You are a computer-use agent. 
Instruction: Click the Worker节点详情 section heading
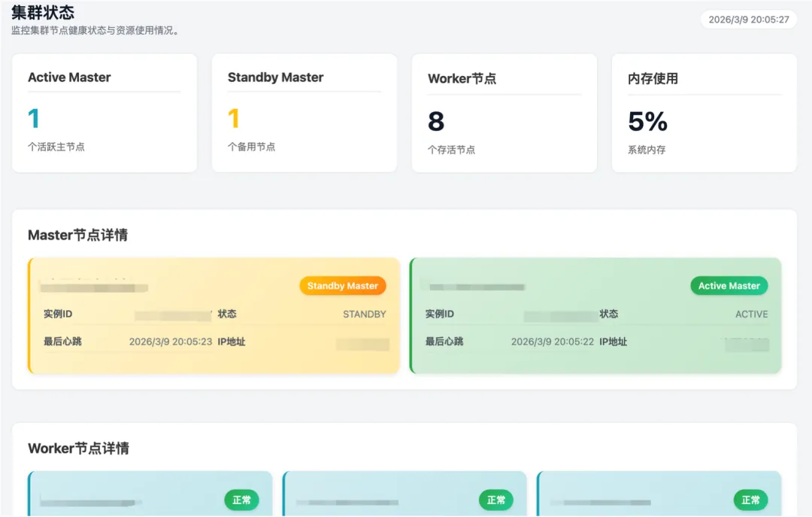click(78, 449)
